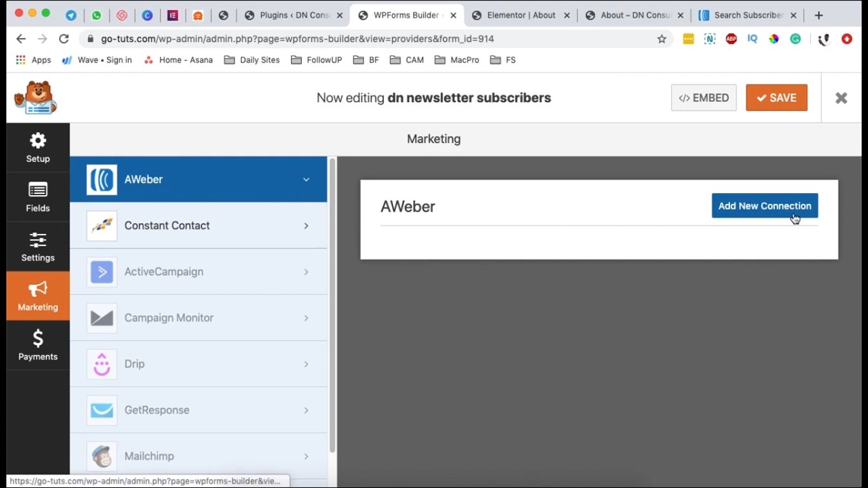Open the Payments dollar section

38,345
